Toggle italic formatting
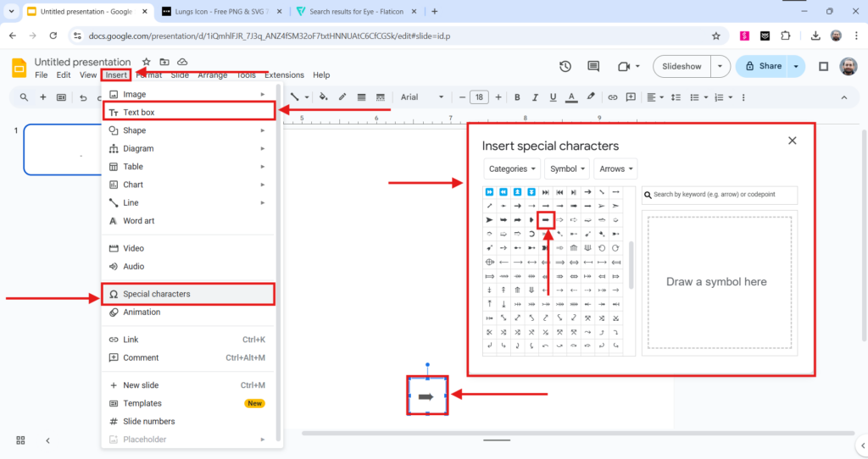 pyautogui.click(x=535, y=97)
